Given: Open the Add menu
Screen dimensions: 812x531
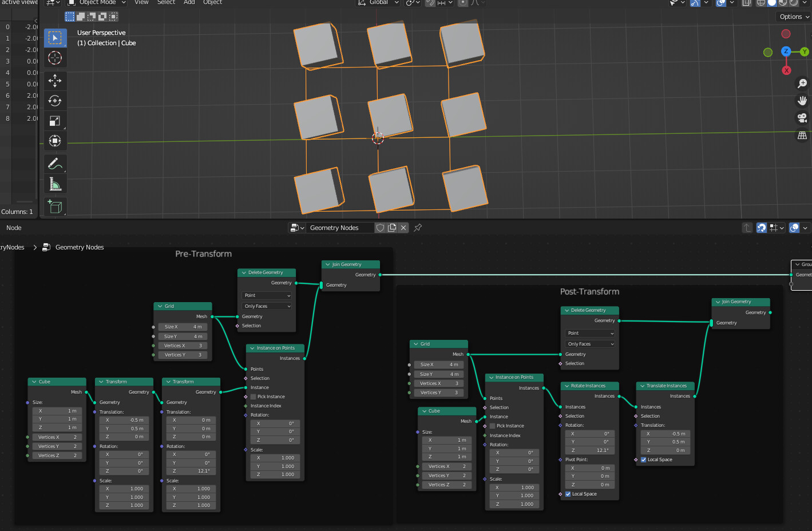Looking at the screenshot, I should pos(189,3).
